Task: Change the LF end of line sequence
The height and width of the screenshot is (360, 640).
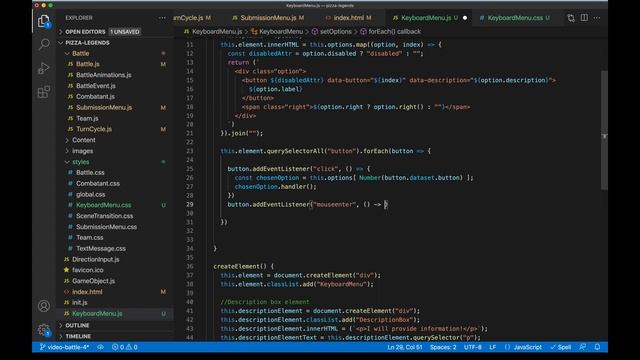Action: click(x=493, y=347)
